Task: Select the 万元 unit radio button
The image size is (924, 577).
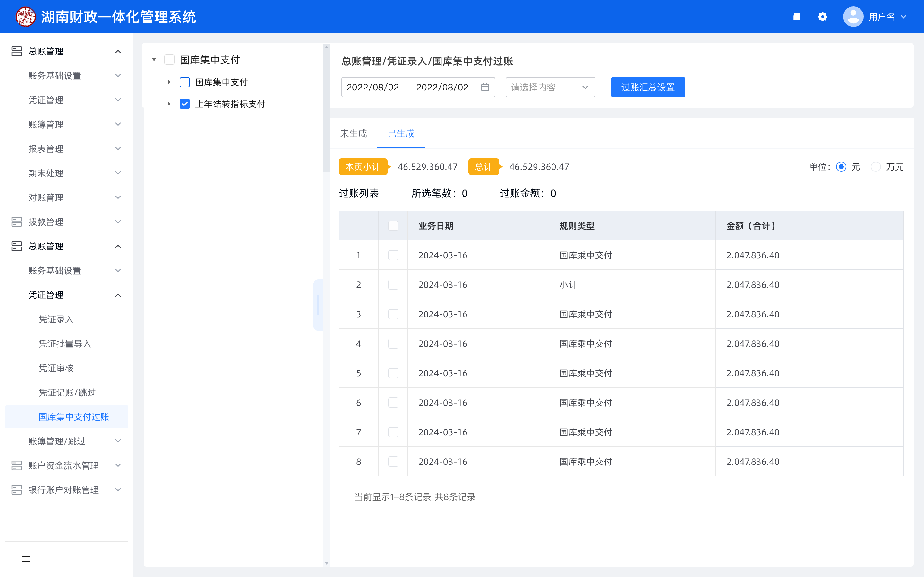Action: [x=876, y=167]
